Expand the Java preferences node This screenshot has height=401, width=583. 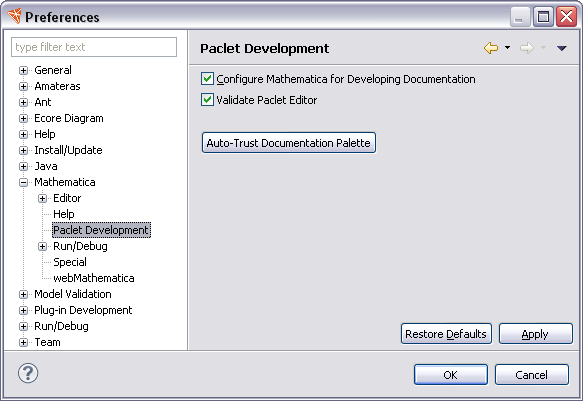click(23, 166)
